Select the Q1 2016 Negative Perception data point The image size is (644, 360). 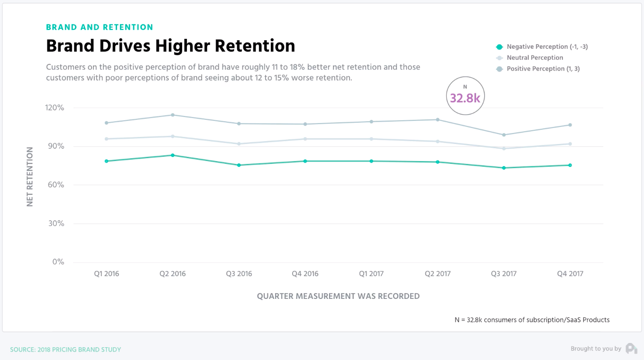(x=107, y=161)
